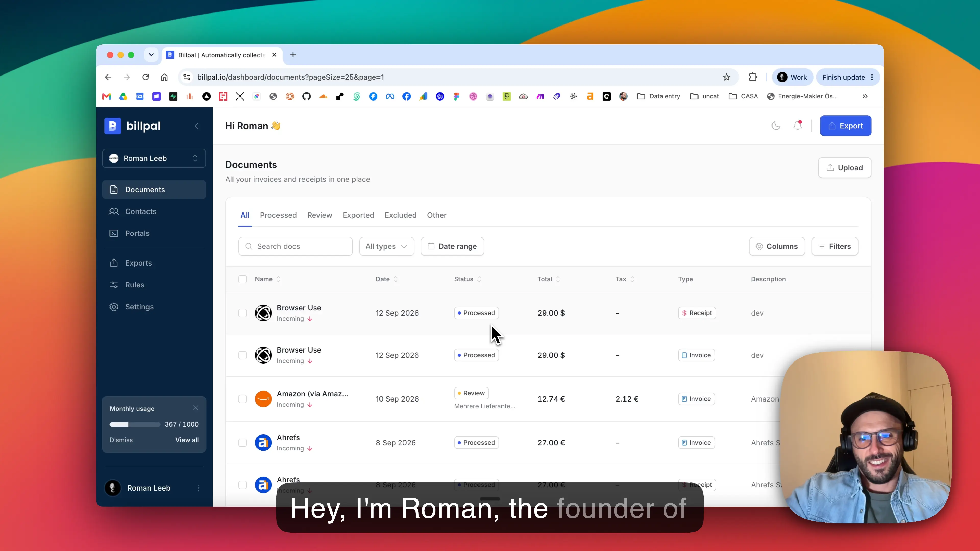Select all documents with header checkbox
980x551 pixels.
pos(242,279)
